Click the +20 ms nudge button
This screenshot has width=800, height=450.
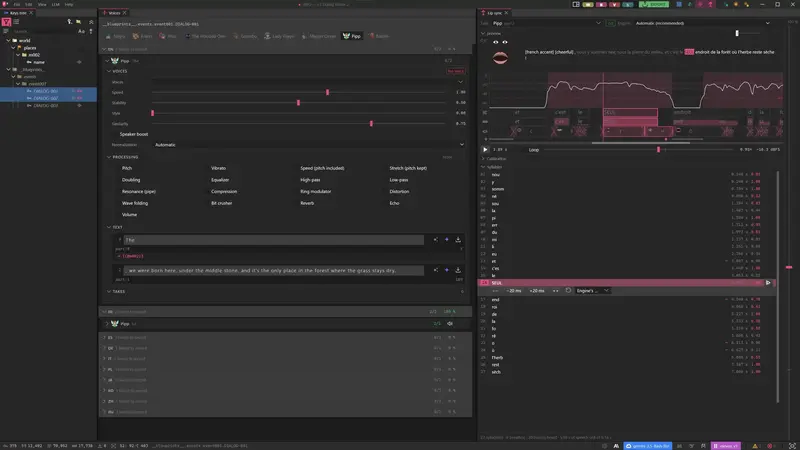(x=537, y=291)
